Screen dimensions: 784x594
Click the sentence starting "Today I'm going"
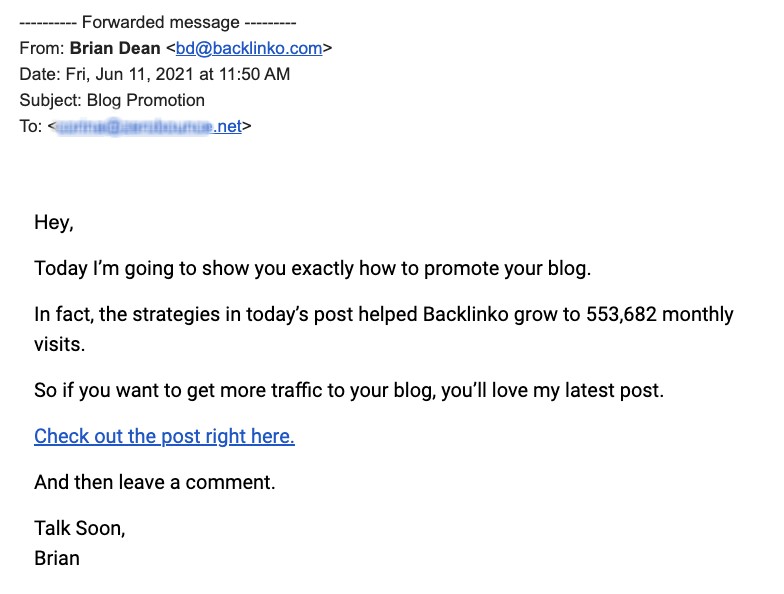click(x=312, y=268)
